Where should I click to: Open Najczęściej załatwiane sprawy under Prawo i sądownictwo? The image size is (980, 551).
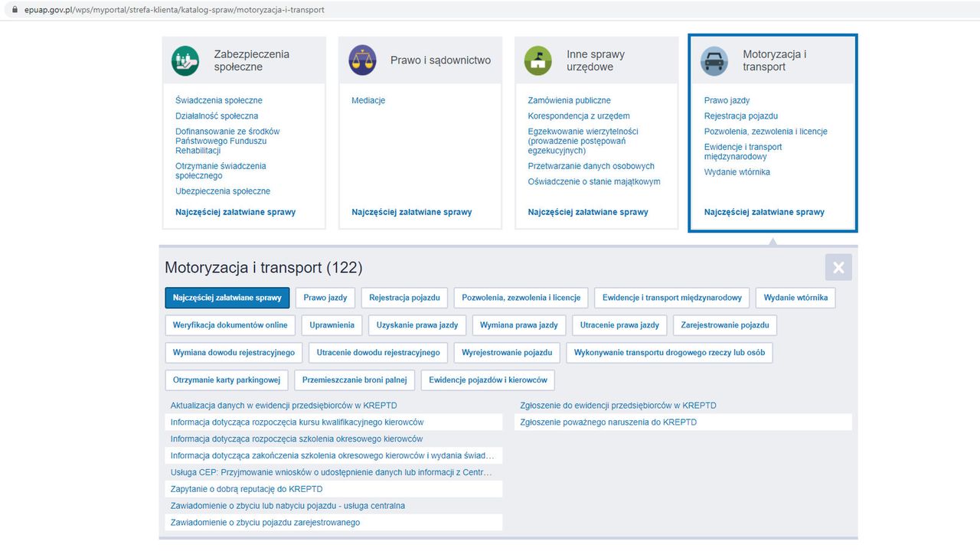pyautogui.click(x=412, y=212)
